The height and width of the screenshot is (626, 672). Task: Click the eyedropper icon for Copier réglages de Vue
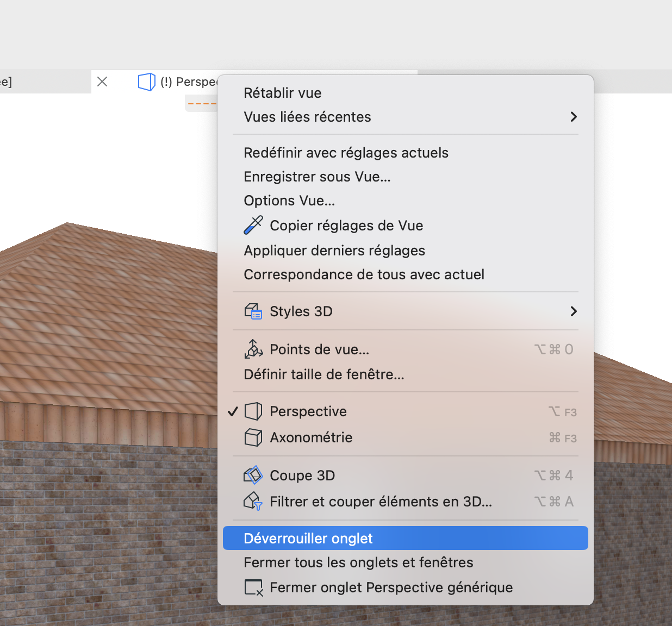(x=253, y=225)
